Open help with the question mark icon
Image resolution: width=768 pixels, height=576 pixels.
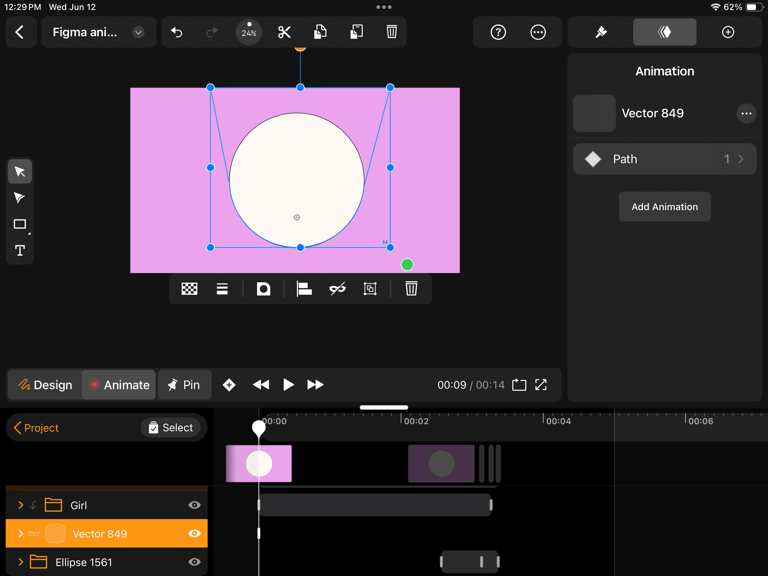click(498, 32)
